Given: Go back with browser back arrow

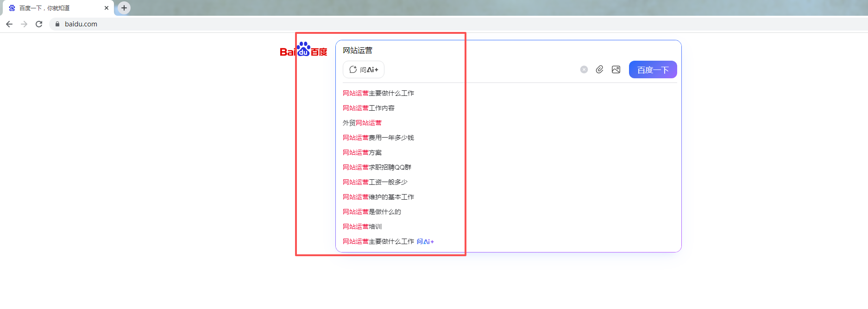Looking at the screenshot, I should 9,24.
